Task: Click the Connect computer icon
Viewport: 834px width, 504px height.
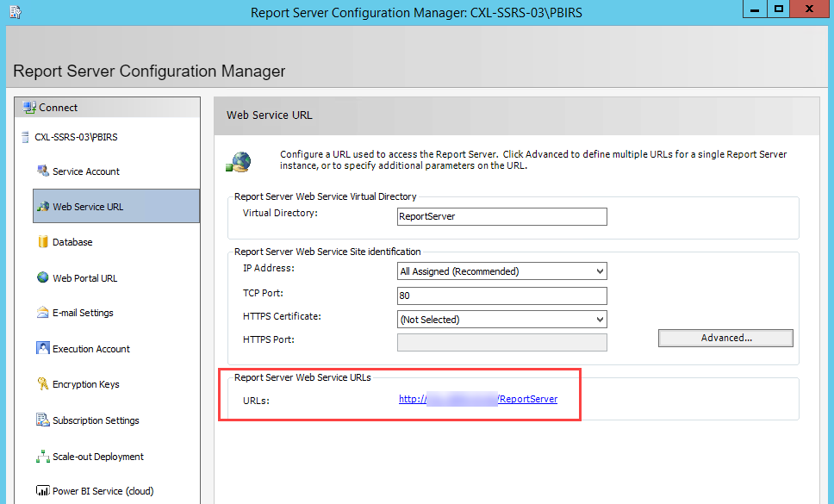Action: 29,108
